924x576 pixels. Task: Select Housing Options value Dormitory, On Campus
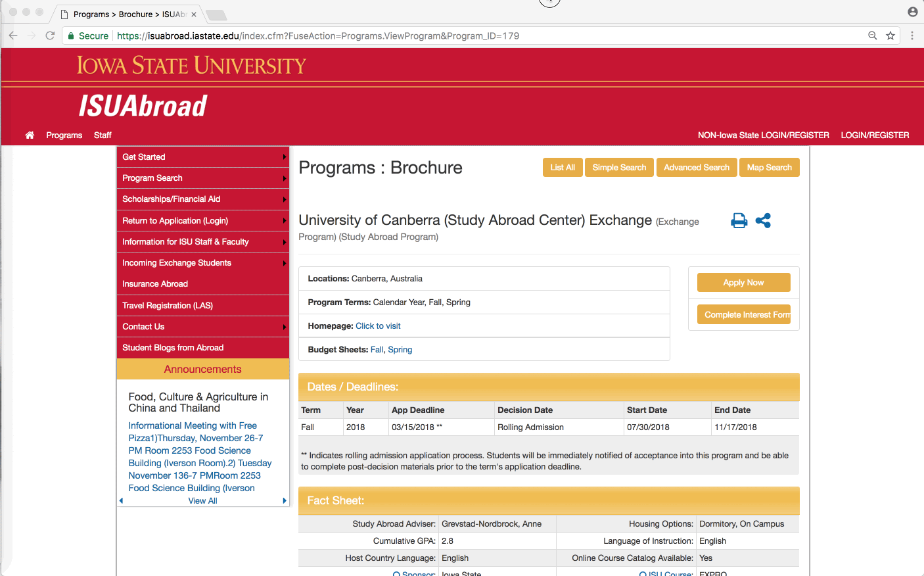click(742, 524)
